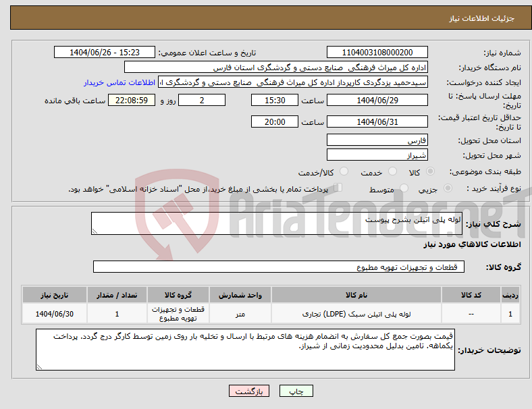Click the item group cell قطعات و تجهیزات تهویه مطبوع
Screen dimensions: 532x409
pos(178,314)
